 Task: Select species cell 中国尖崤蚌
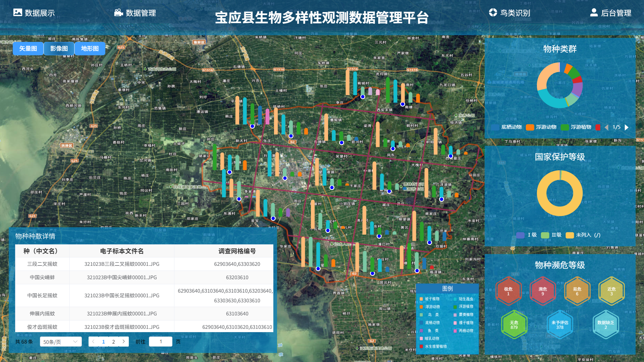point(42,278)
